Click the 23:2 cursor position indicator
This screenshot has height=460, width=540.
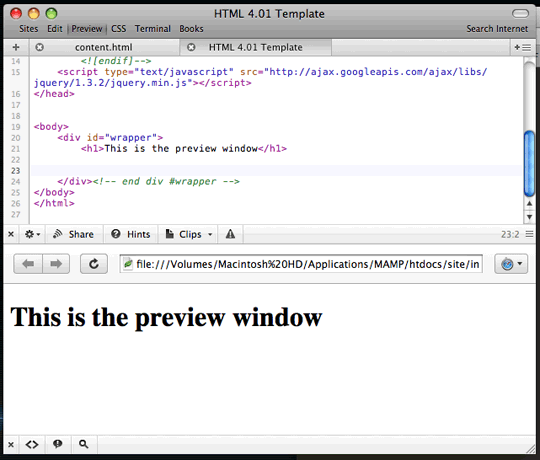click(x=510, y=234)
